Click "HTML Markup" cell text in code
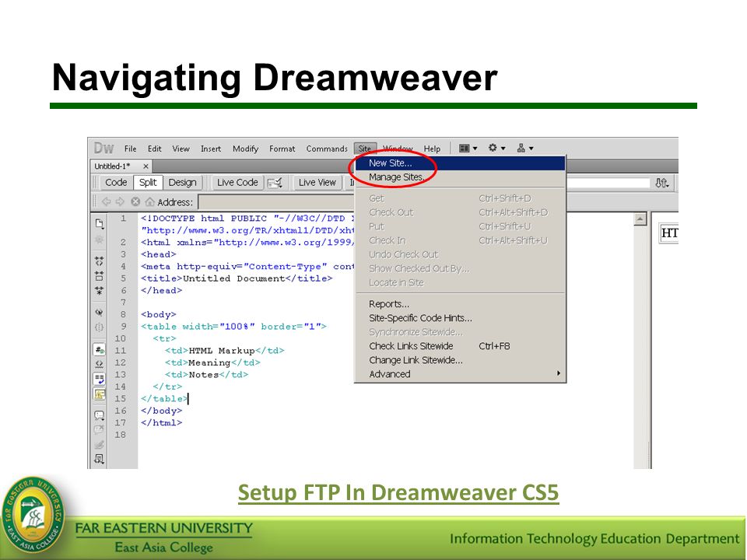The width and height of the screenshot is (747, 560). pyautogui.click(x=222, y=351)
